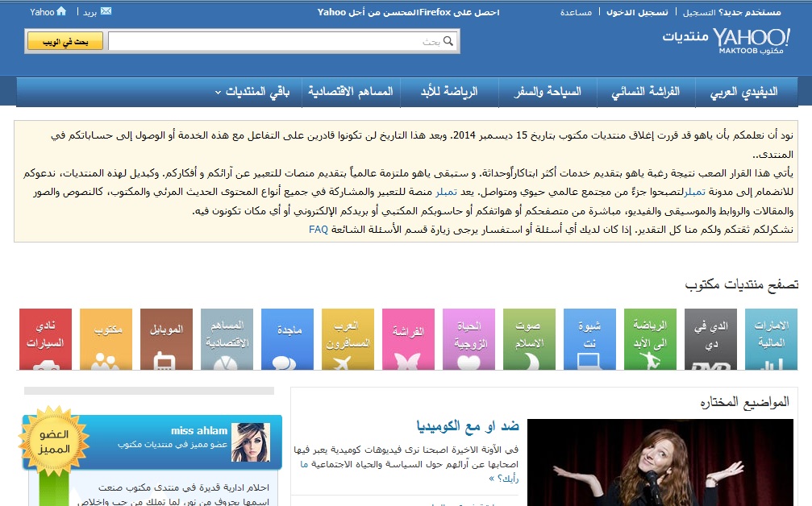The image size is (812, 506).
Task: Open the comedian featured article image
Action: pos(660,462)
